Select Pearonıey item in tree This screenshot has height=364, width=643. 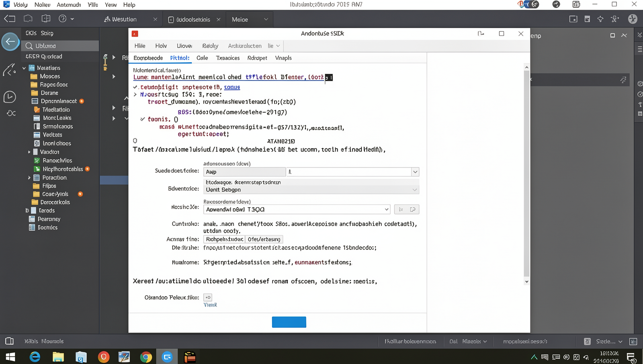pyautogui.click(x=49, y=219)
